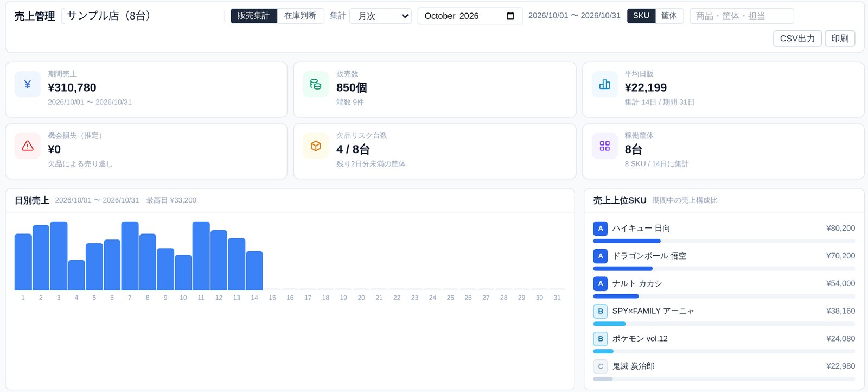
Task: Click the grid icon on 稼働筐体 card
Action: coord(604,146)
